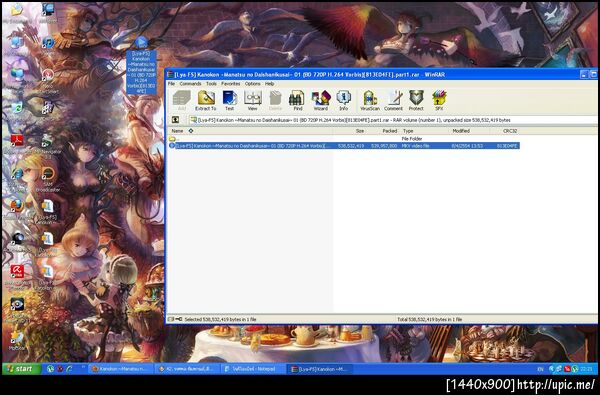Image resolution: width=600 pixels, height=395 pixels.
Task: Start VirusScan on the archive
Action: tap(370, 101)
